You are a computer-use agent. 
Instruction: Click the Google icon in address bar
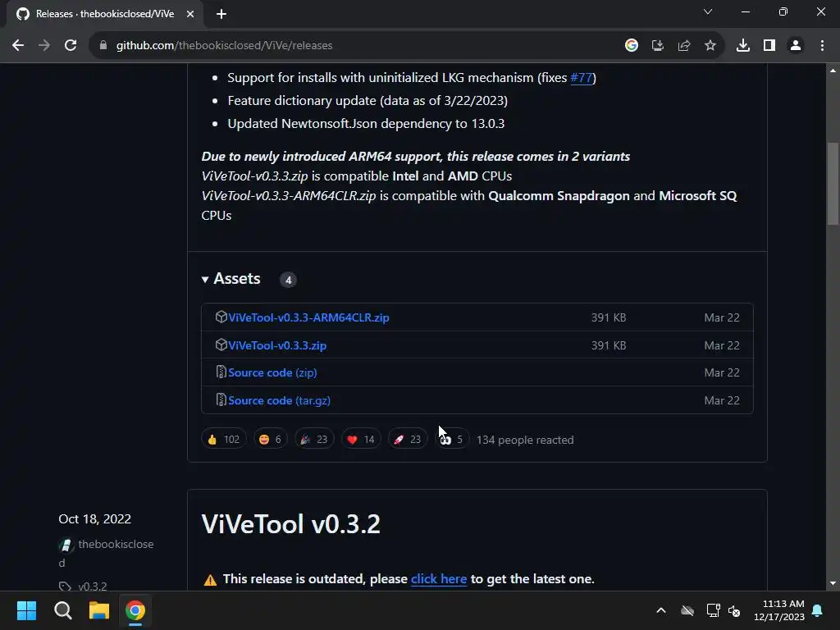632,46
